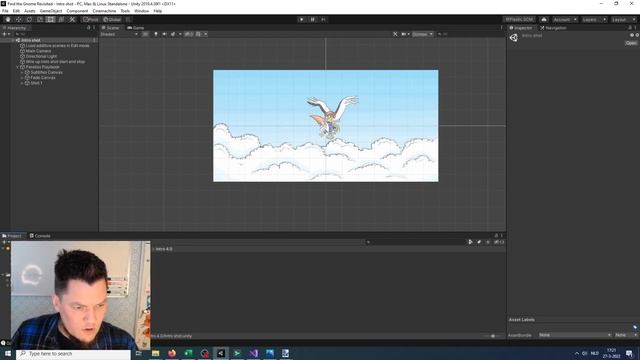The image size is (640, 360).
Task: Adjust the Project icon size slider
Action: (492, 336)
